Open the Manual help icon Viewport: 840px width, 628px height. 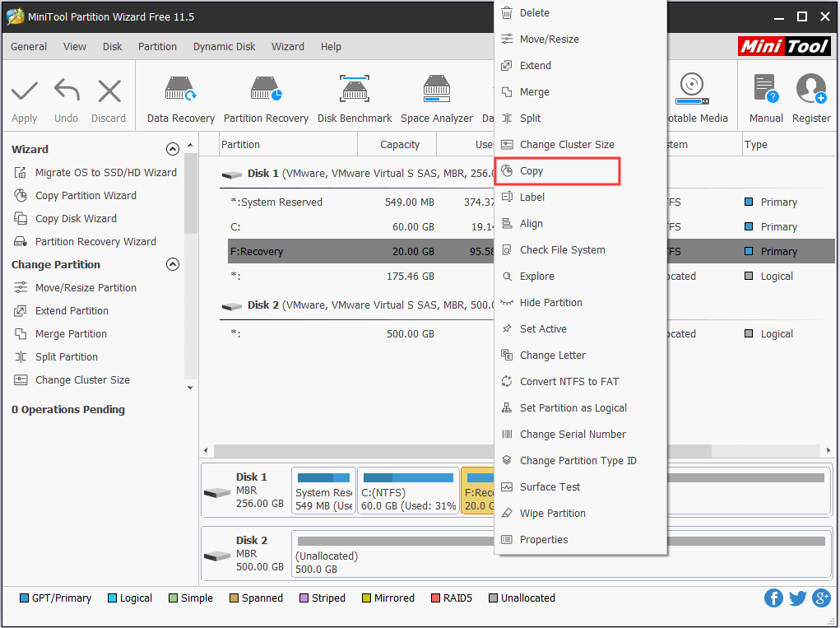pyautogui.click(x=765, y=88)
